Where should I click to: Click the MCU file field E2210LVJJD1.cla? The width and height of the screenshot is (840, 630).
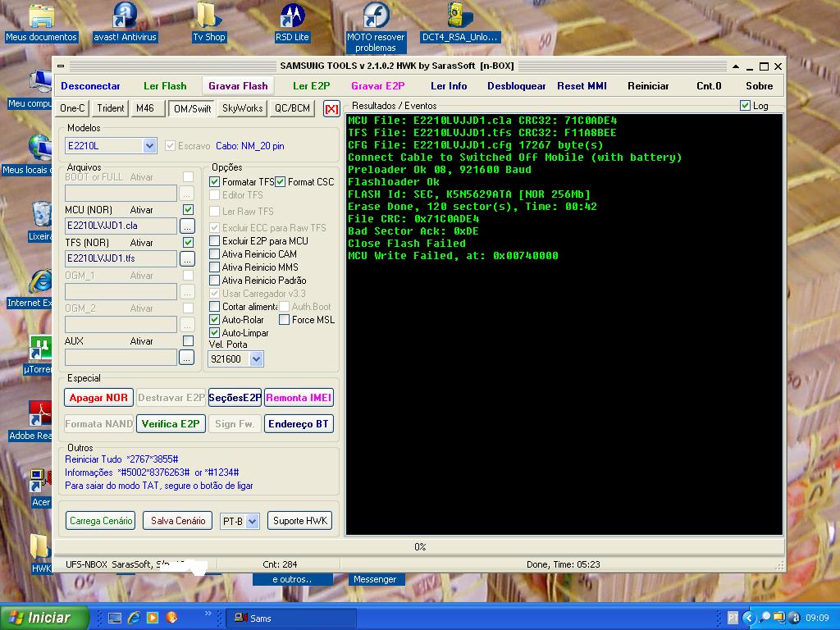coord(121,226)
